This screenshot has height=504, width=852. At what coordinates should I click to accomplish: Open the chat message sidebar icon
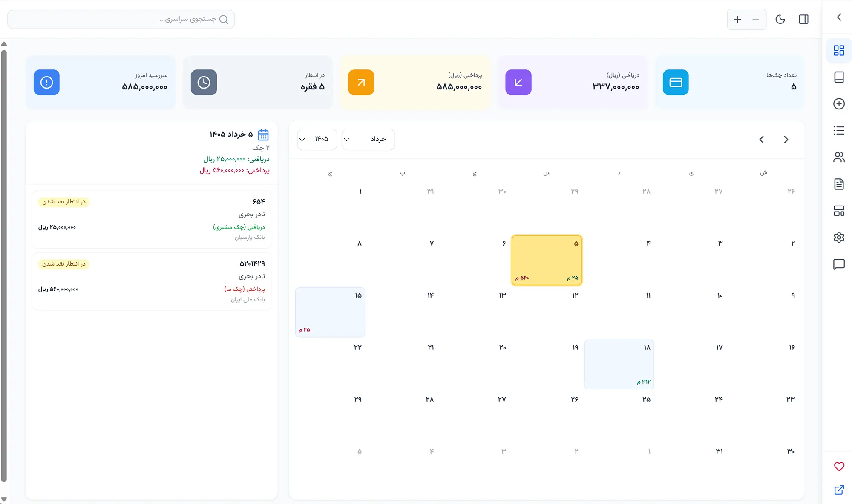tap(839, 264)
